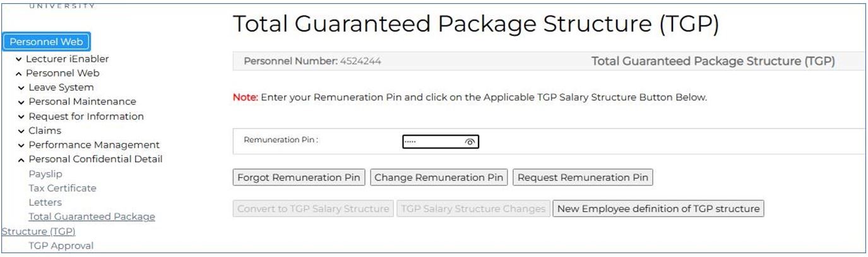Click TGP Salary Structure Changes button

pos(473,208)
